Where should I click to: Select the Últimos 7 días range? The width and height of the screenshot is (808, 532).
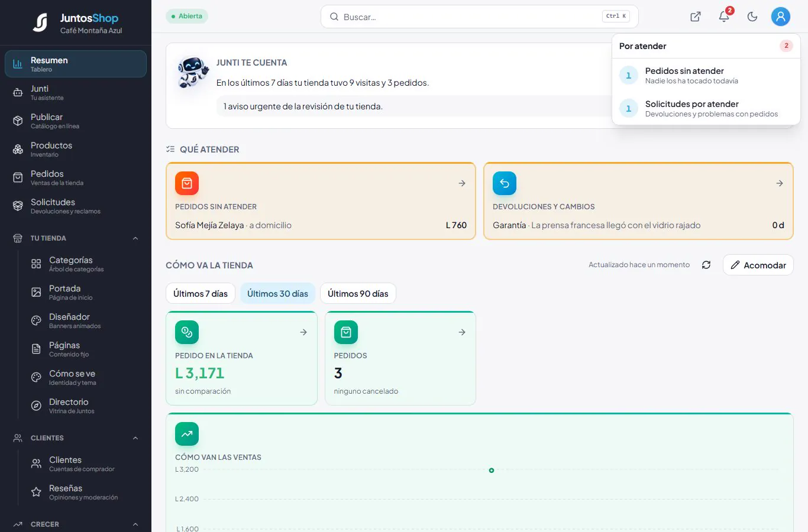pos(201,293)
